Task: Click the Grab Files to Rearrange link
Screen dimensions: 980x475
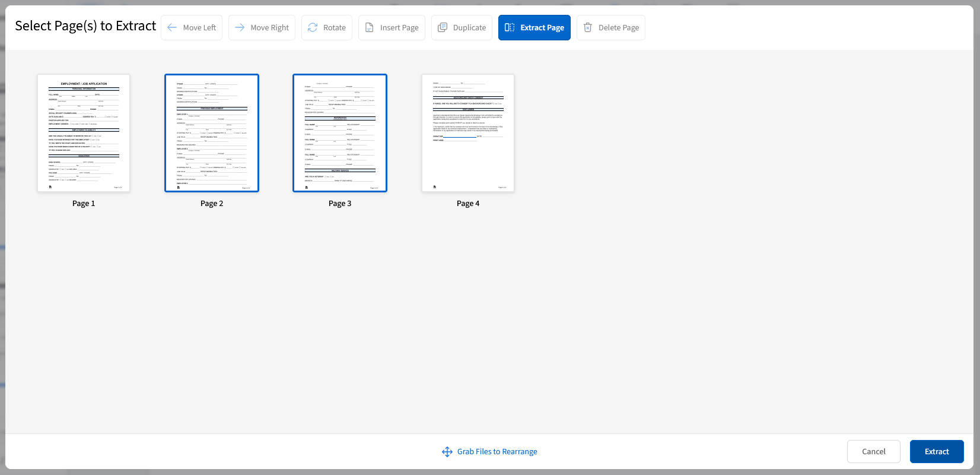Action: tap(497, 452)
